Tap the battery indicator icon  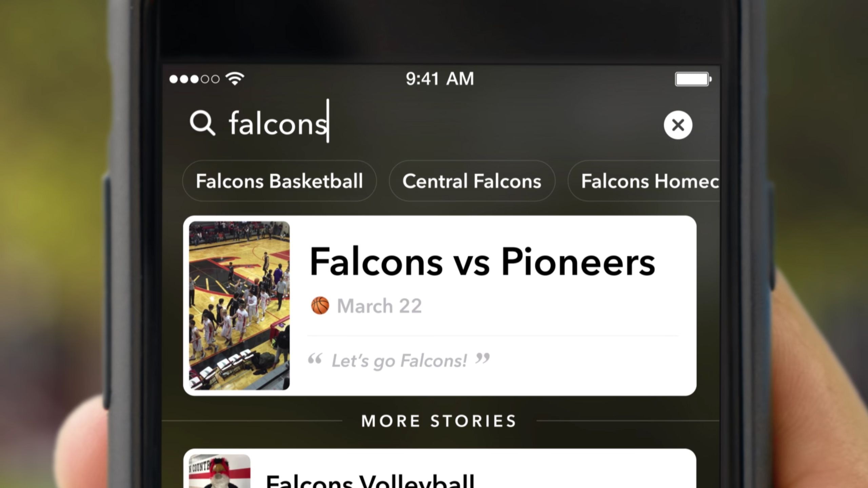[693, 79]
